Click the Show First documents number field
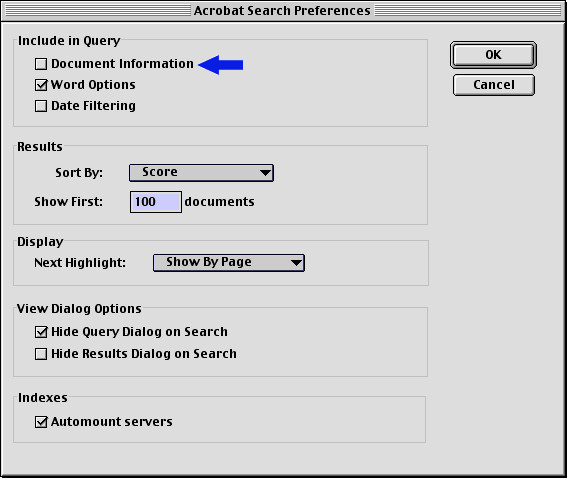Screen dimensions: 567x478 [x=156, y=202]
